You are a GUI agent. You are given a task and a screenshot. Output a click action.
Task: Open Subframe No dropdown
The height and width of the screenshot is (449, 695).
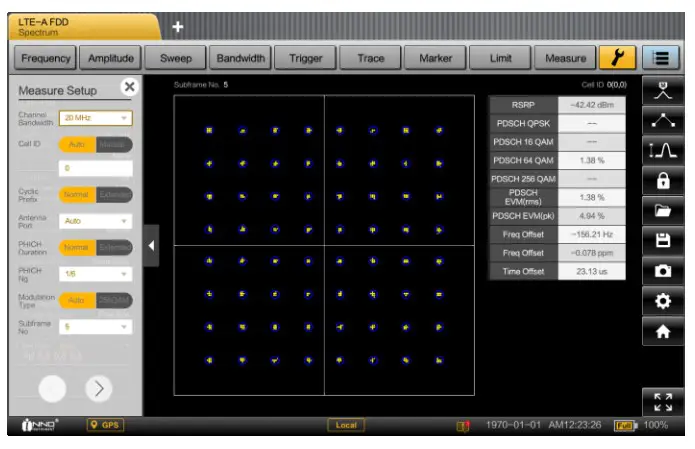pyautogui.click(x=96, y=327)
